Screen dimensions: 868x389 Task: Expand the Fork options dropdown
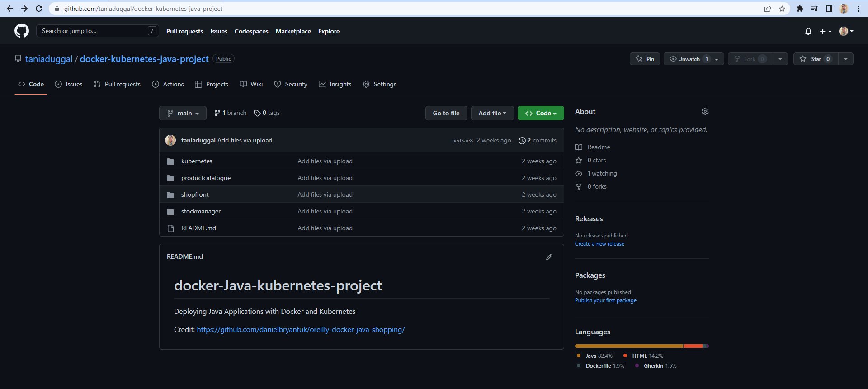coord(780,59)
